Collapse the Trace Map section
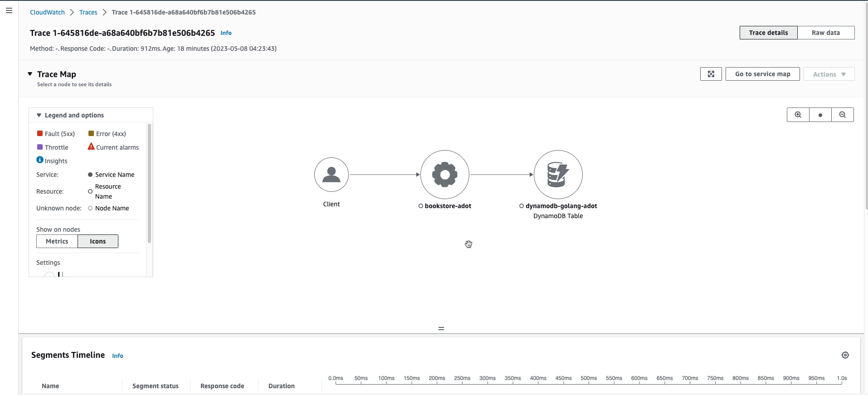Screen dimensions: 868x395 pos(30,74)
